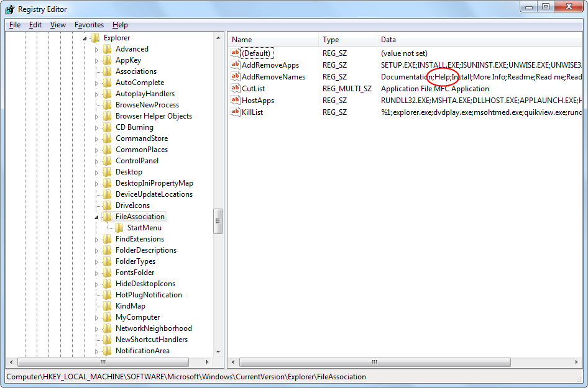
Task: Collapse the Explorer tree node
Action: (x=85, y=38)
